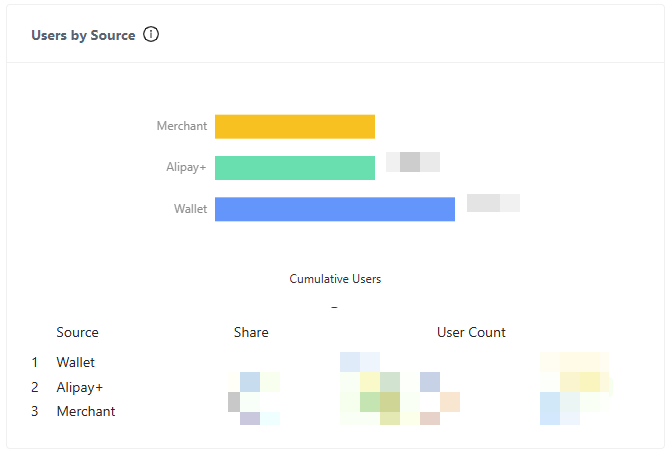Click the Cumulative Users axis title
Screen dimensions: 668x452
335,279
